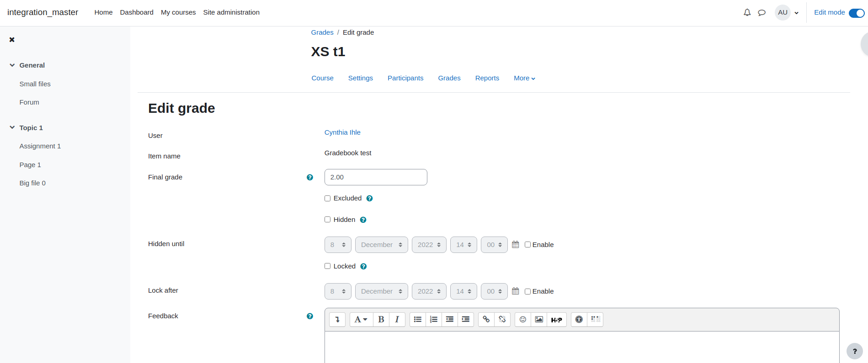Open the AU user menu
The image size is (868, 363).
pos(787,13)
